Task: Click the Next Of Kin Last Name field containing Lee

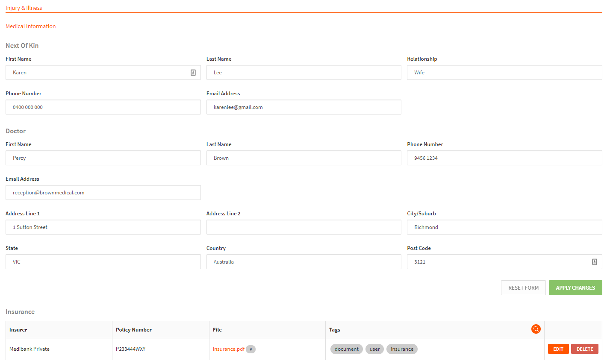Action: [x=304, y=73]
